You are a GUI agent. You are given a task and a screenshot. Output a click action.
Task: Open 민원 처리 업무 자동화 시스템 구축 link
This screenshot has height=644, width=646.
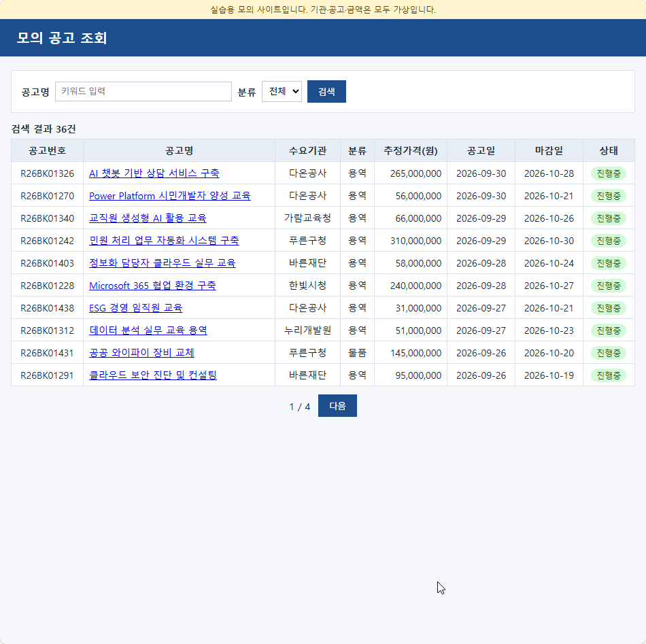tap(164, 241)
